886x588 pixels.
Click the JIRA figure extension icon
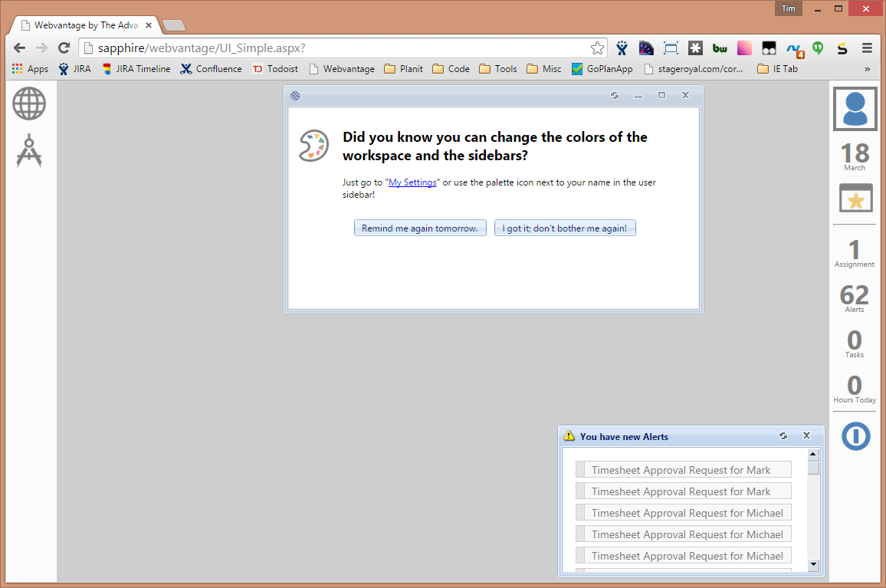click(622, 48)
